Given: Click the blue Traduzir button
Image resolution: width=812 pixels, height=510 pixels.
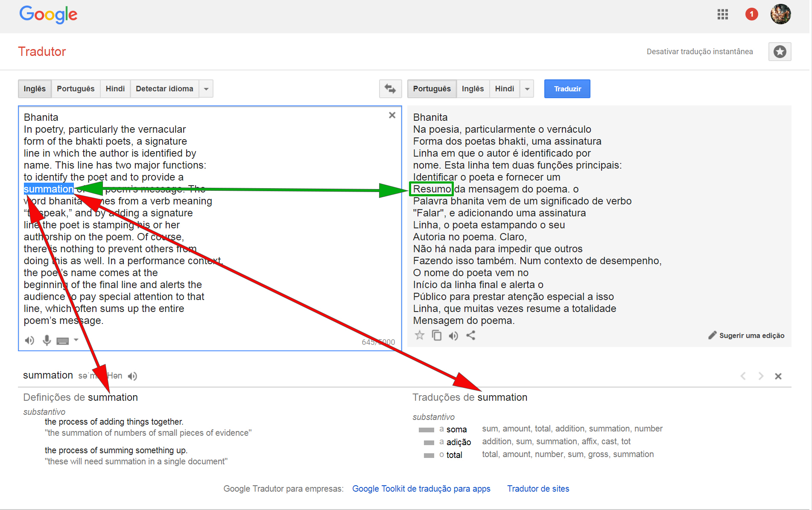Looking at the screenshot, I should tap(567, 89).
